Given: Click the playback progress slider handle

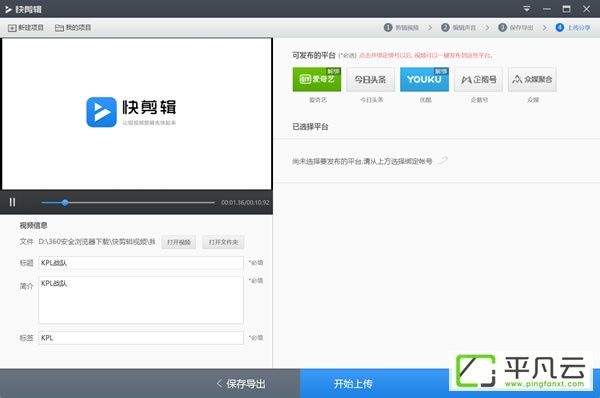Looking at the screenshot, I should (x=65, y=202).
